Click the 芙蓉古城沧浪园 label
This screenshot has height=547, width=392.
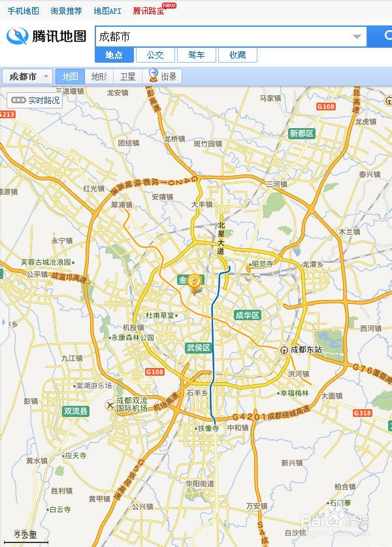pyautogui.click(x=45, y=262)
